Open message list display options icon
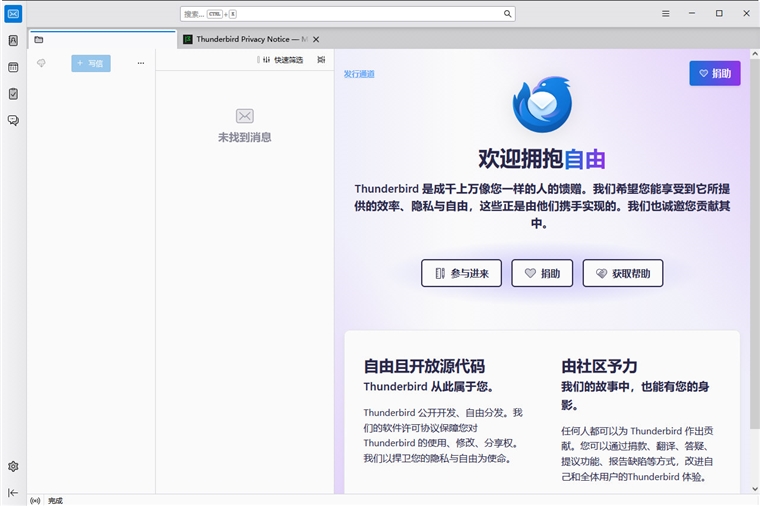The width and height of the screenshot is (760, 506). pos(321,60)
